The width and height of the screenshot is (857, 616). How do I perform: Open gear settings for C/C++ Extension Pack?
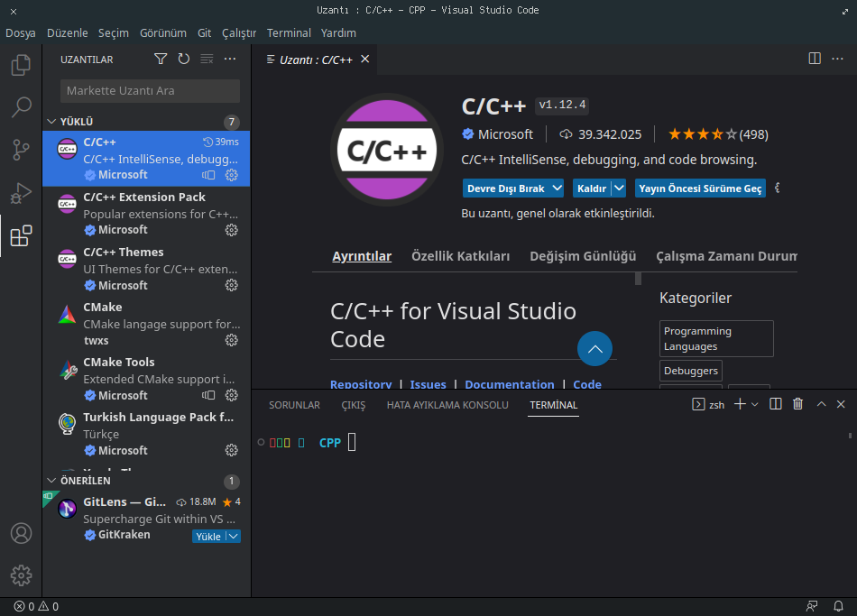(x=232, y=230)
